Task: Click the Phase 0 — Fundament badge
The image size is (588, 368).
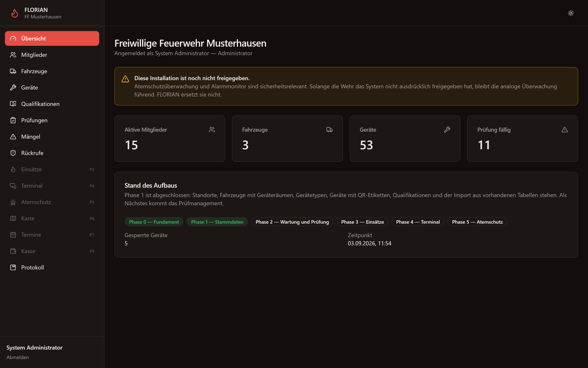Action: (x=154, y=222)
